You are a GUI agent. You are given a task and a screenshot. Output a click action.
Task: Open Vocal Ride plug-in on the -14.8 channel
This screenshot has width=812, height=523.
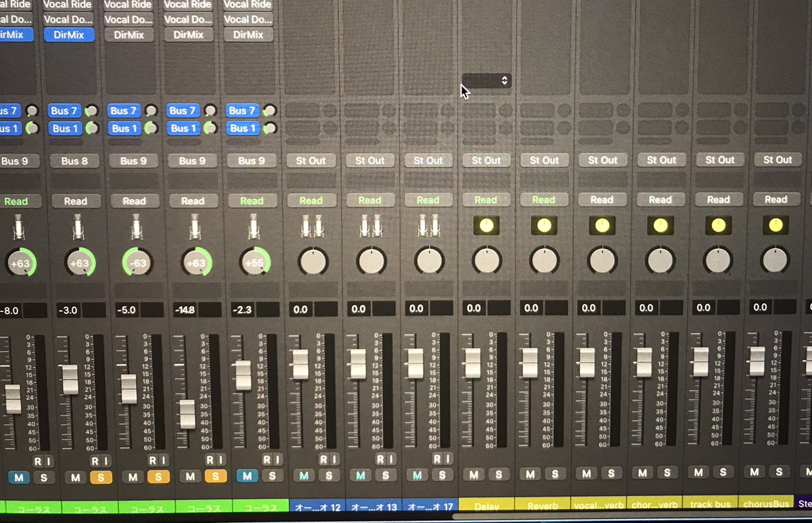click(187, 5)
